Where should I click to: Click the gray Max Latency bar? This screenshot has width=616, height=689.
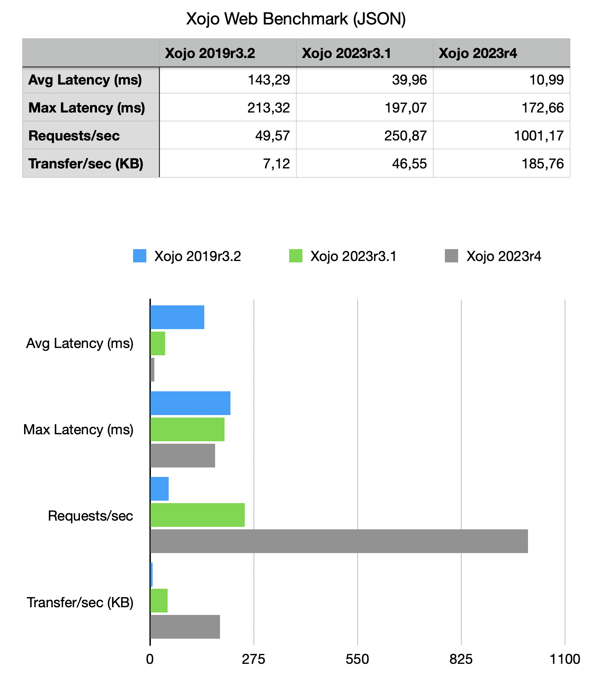pos(183,456)
